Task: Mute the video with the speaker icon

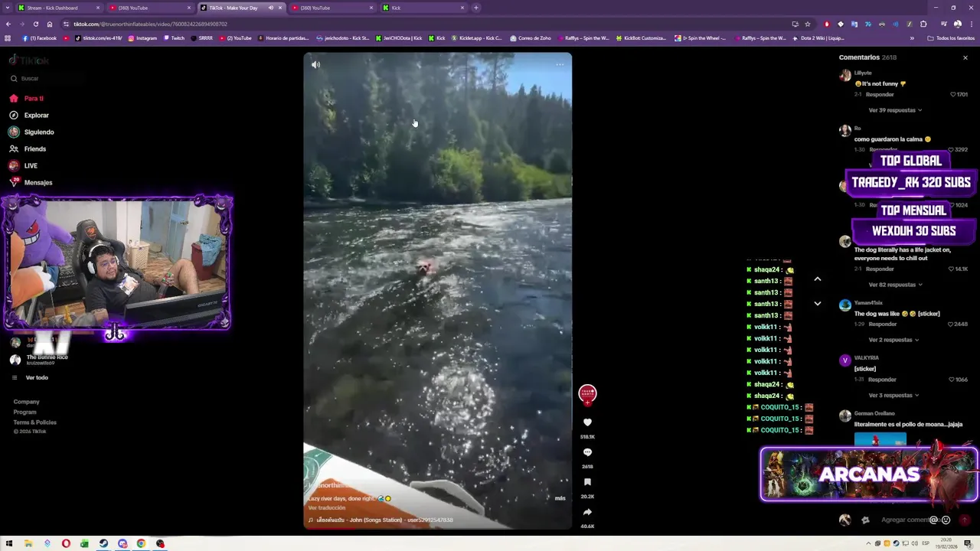Action: [315, 65]
